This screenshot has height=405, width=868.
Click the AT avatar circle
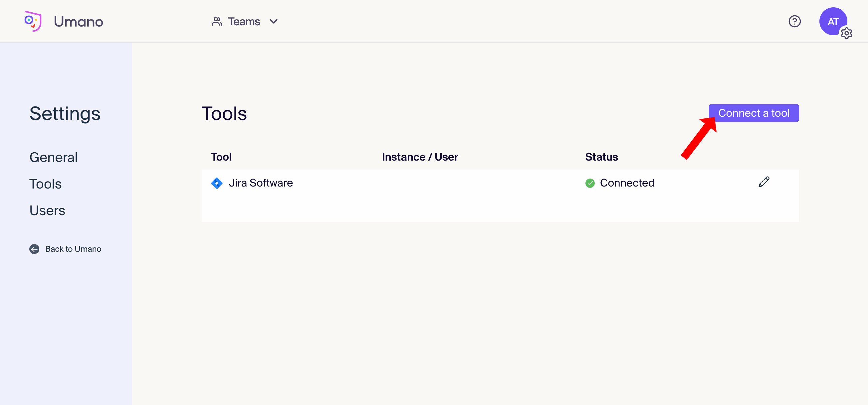coord(833,21)
